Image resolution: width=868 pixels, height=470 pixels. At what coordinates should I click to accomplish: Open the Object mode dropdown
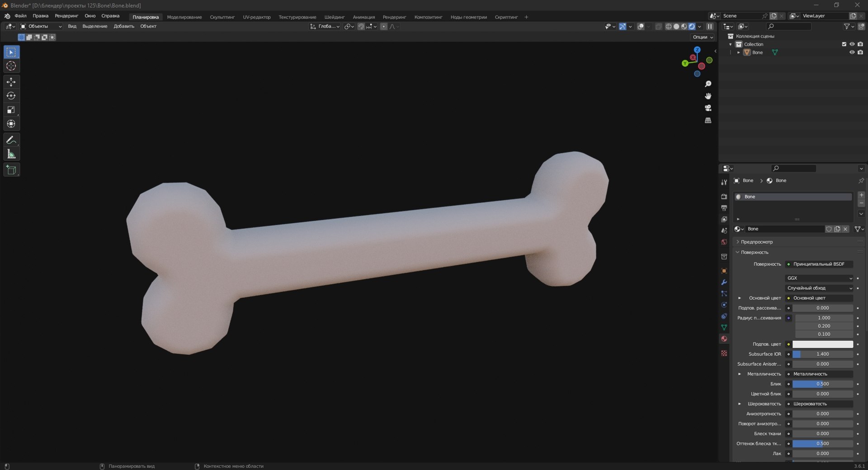41,26
